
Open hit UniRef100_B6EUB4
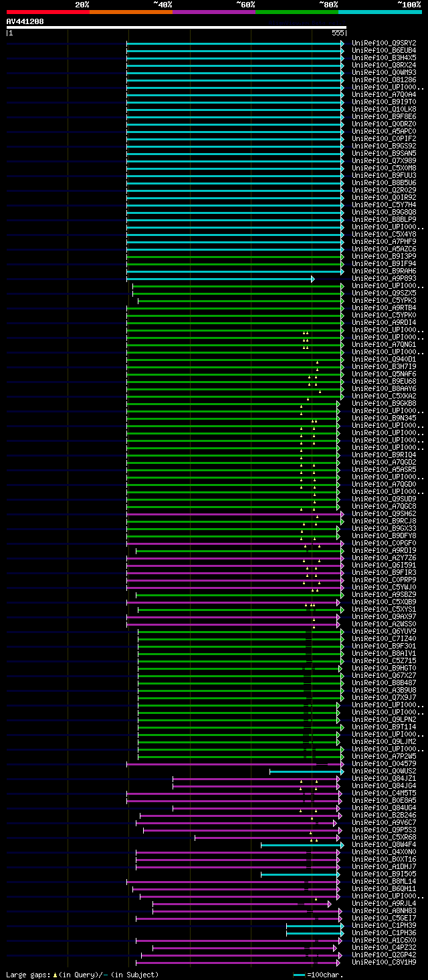[384, 50]
